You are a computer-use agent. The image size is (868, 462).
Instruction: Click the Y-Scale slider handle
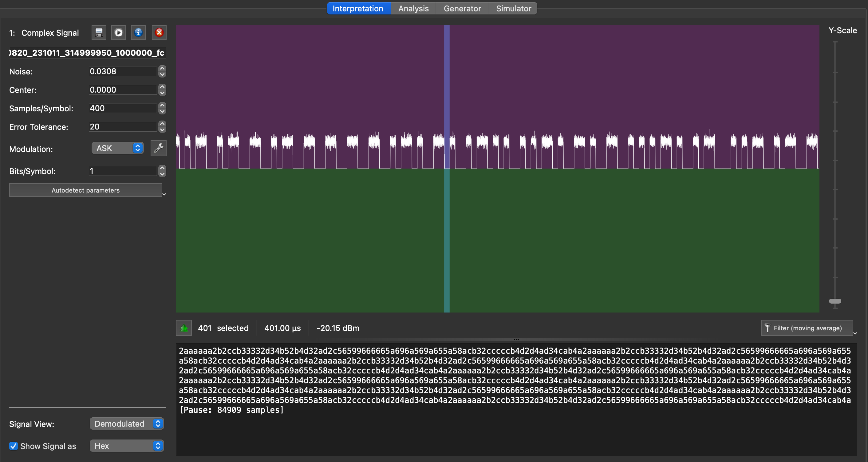835,301
